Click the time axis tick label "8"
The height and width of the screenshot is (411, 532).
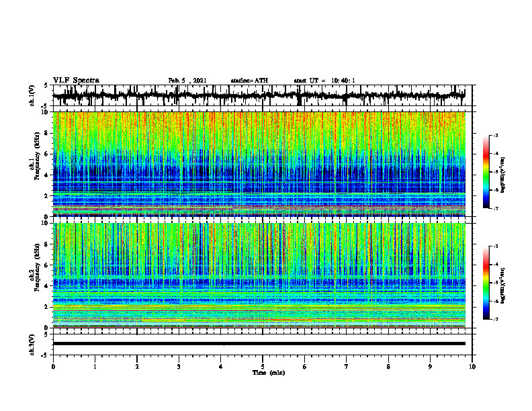(x=388, y=367)
